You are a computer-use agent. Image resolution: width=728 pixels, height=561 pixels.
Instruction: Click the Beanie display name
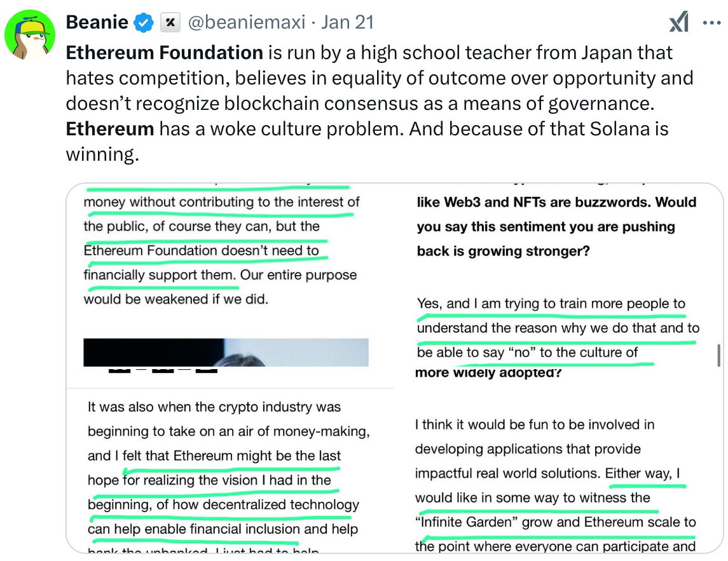click(x=97, y=24)
